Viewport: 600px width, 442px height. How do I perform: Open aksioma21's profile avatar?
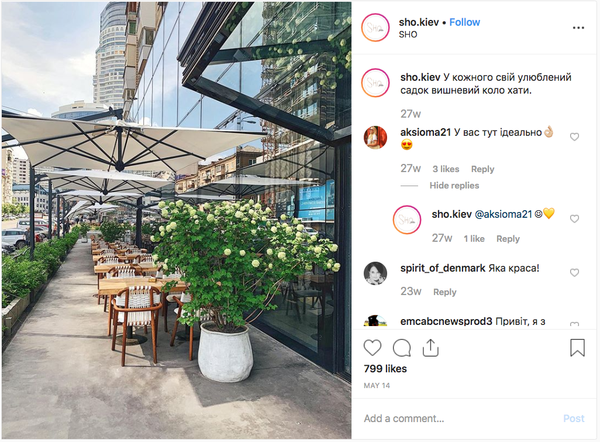[375, 137]
